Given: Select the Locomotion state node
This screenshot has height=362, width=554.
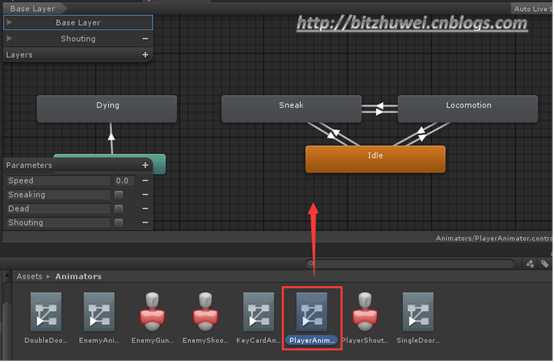Looking at the screenshot, I should (x=468, y=109).
